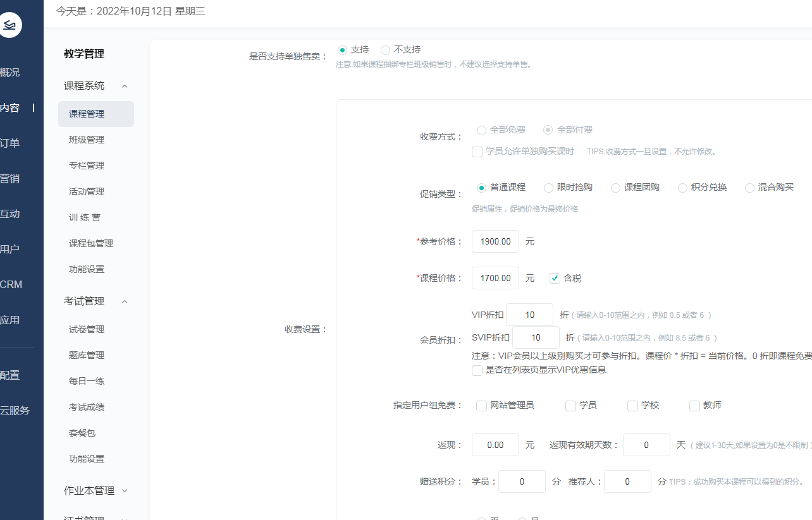812x520 pixels.
Task: Click the logo icon at top left
Action: pyautogui.click(x=9, y=25)
